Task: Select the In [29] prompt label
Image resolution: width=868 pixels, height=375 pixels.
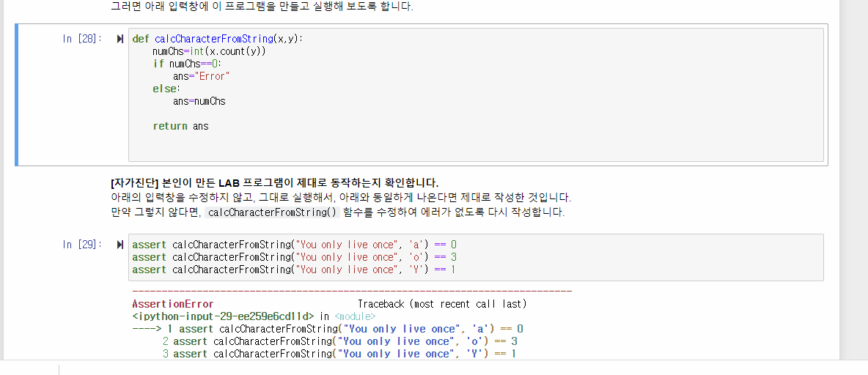Action: pos(82,245)
